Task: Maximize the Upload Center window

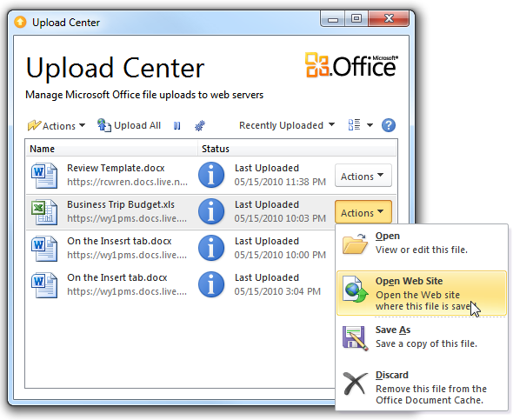Action: [356, 18]
